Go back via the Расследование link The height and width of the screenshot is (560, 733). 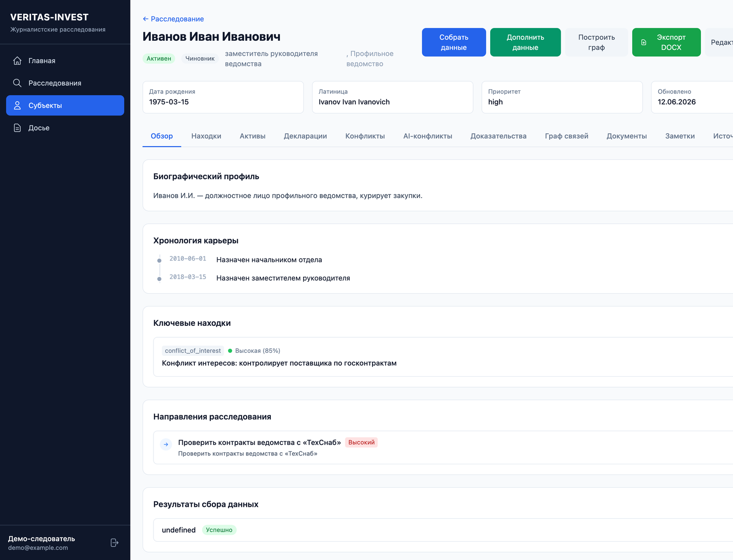pyautogui.click(x=173, y=19)
